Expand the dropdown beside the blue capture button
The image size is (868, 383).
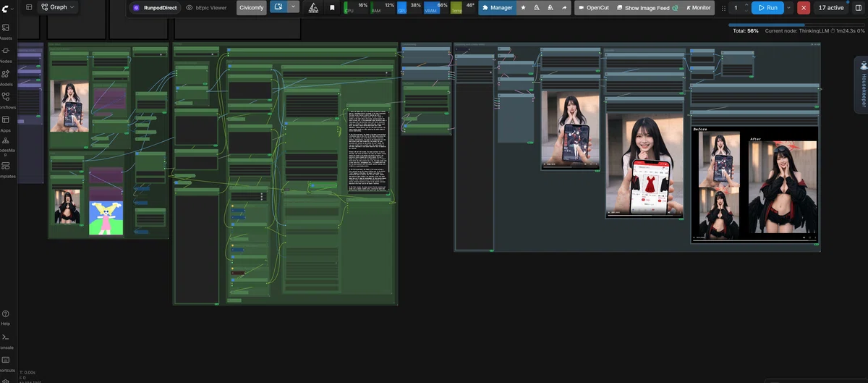293,7
